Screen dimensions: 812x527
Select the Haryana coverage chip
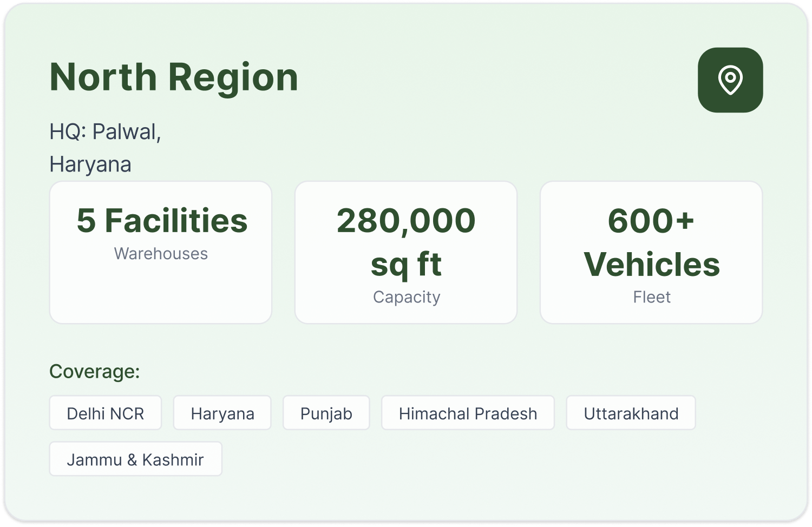pyautogui.click(x=222, y=413)
